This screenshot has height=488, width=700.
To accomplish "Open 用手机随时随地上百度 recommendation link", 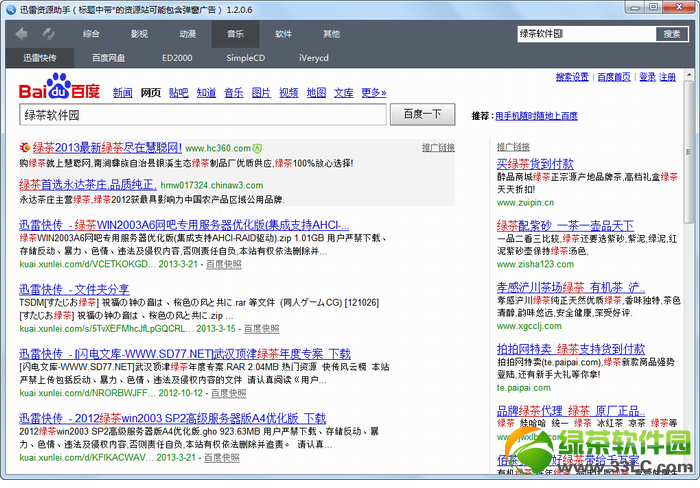I will [x=537, y=116].
